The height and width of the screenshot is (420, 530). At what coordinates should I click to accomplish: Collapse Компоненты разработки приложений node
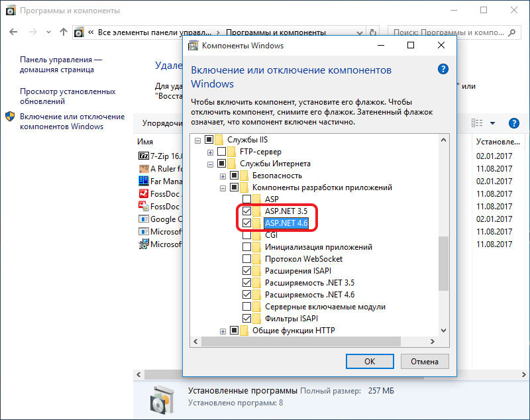click(223, 188)
